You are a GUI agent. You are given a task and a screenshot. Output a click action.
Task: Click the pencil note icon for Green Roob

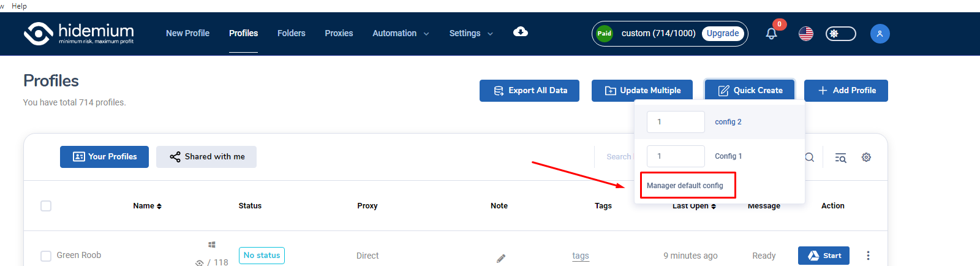coord(500,258)
